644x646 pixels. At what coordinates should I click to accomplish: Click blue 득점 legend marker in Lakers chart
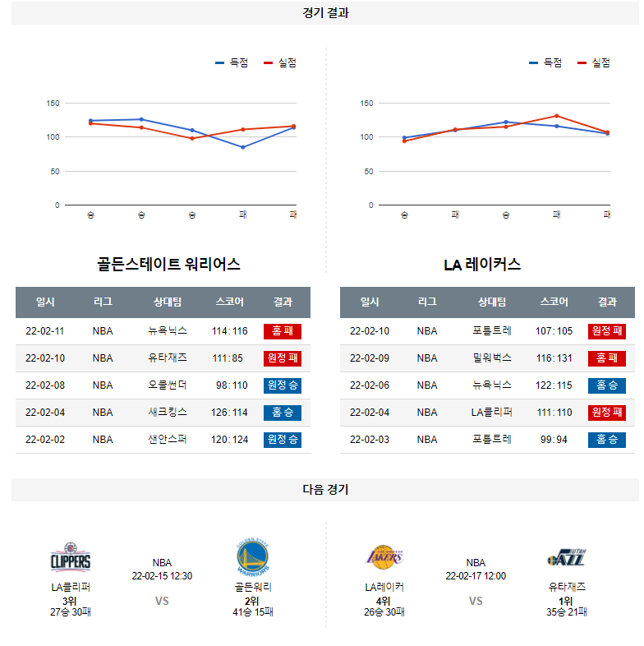tap(533, 62)
